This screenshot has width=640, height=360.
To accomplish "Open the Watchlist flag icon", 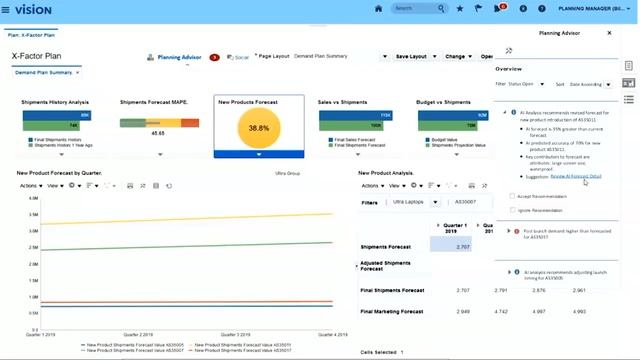I will pos(478,9).
